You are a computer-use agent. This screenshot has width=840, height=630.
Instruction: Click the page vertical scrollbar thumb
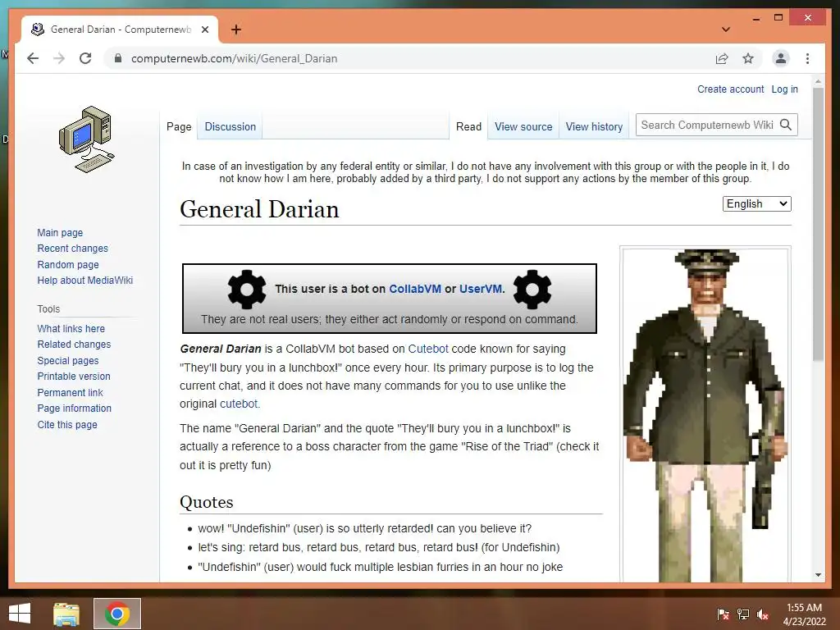818,224
